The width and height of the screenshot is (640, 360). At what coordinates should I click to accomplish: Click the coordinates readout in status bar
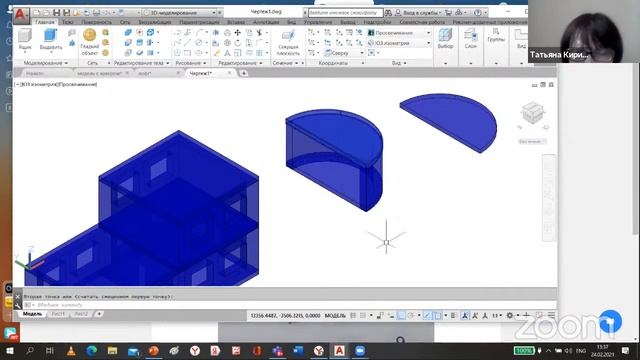click(x=285, y=316)
